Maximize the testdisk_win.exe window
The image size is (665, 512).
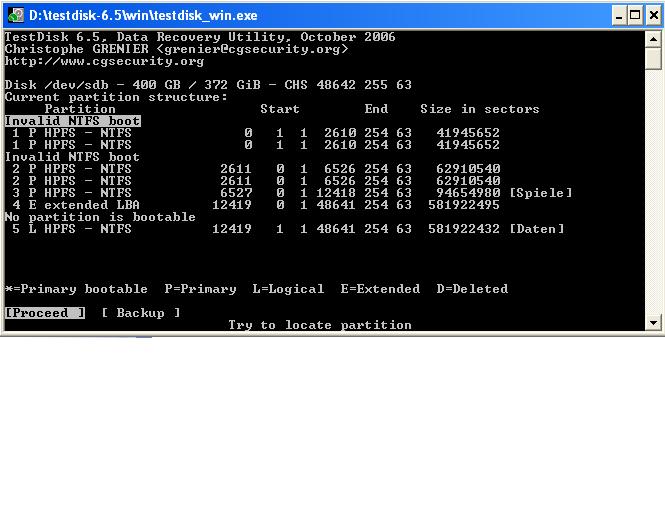(635, 16)
